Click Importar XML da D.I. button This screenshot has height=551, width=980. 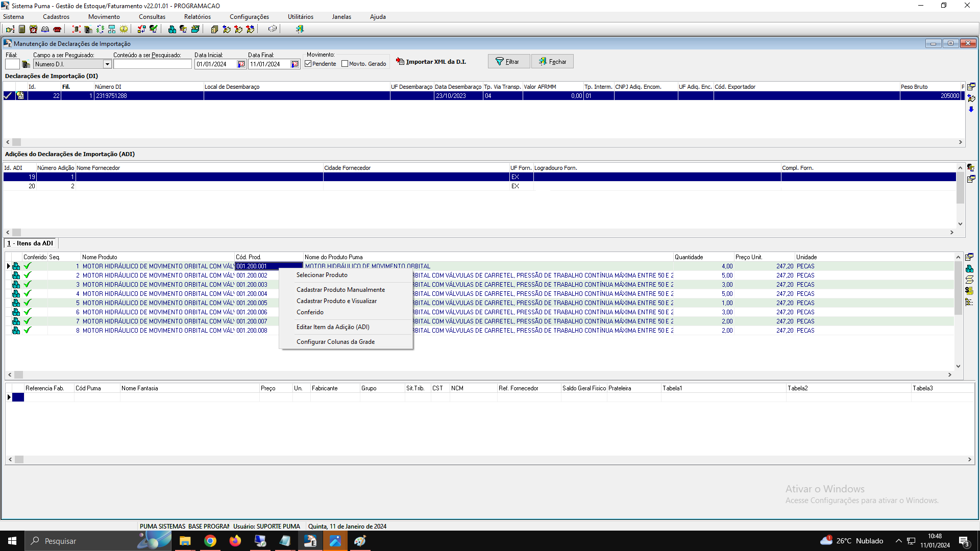(x=431, y=62)
